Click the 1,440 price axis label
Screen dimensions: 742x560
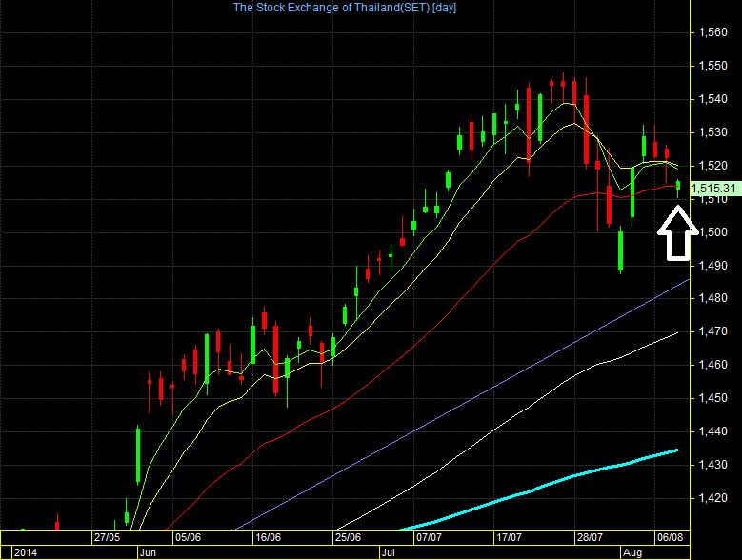[713, 431]
